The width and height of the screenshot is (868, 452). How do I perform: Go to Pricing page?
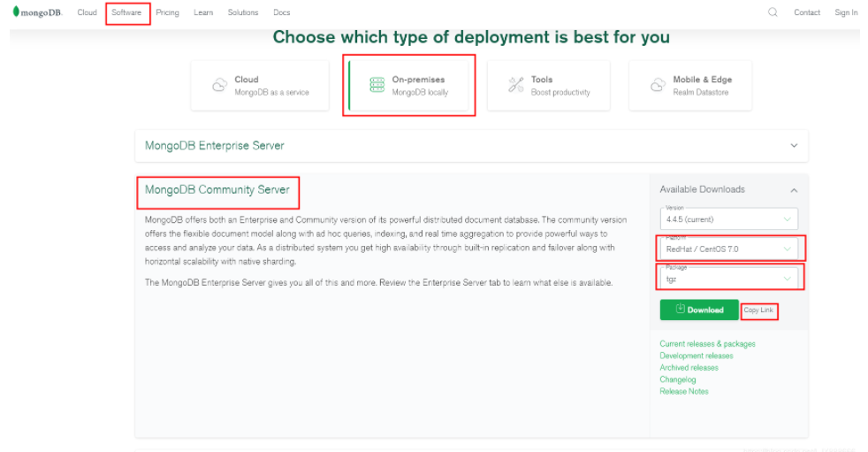click(167, 12)
